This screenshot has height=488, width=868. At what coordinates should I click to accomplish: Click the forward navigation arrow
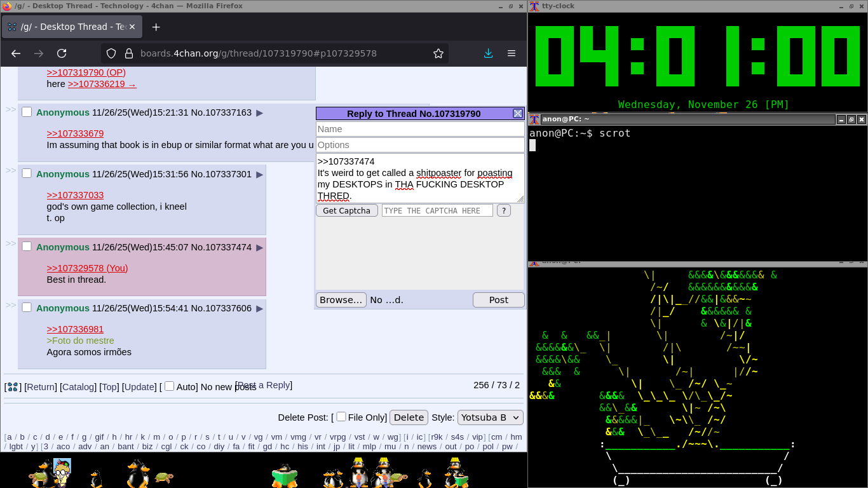tap(39, 53)
